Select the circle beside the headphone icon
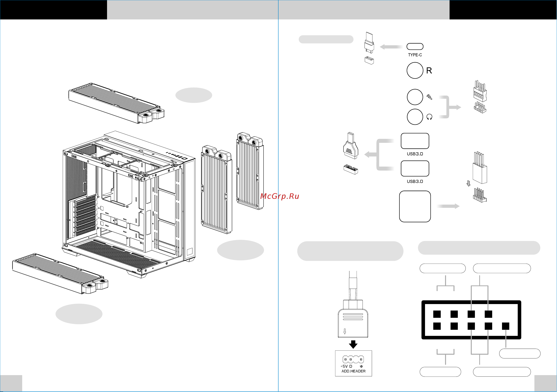557x392 pixels. (415, 117)
